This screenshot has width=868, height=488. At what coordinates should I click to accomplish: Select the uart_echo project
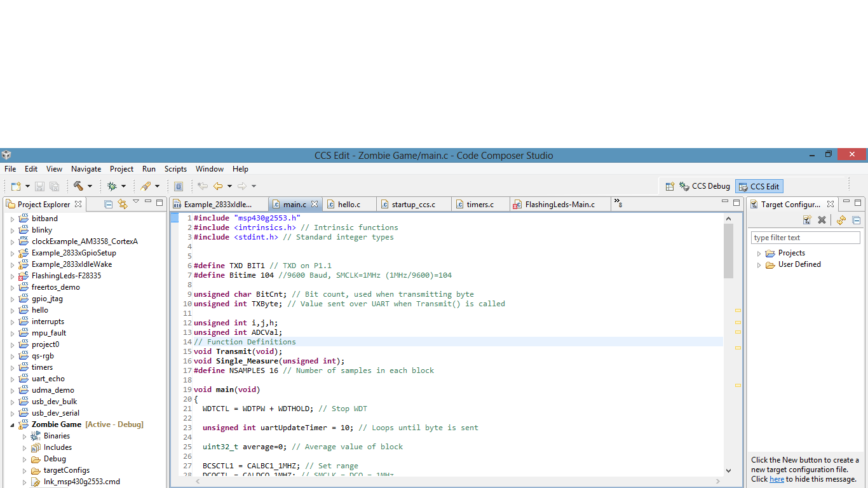48,379
